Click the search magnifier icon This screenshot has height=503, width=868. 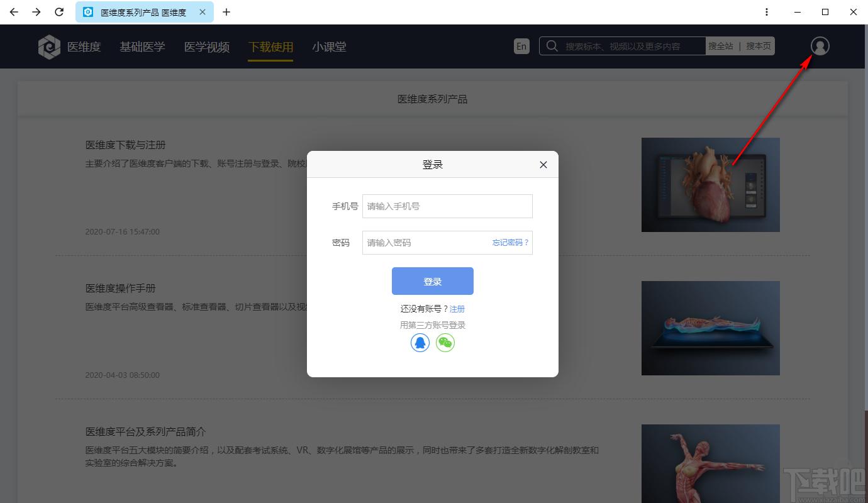(552, 46)
